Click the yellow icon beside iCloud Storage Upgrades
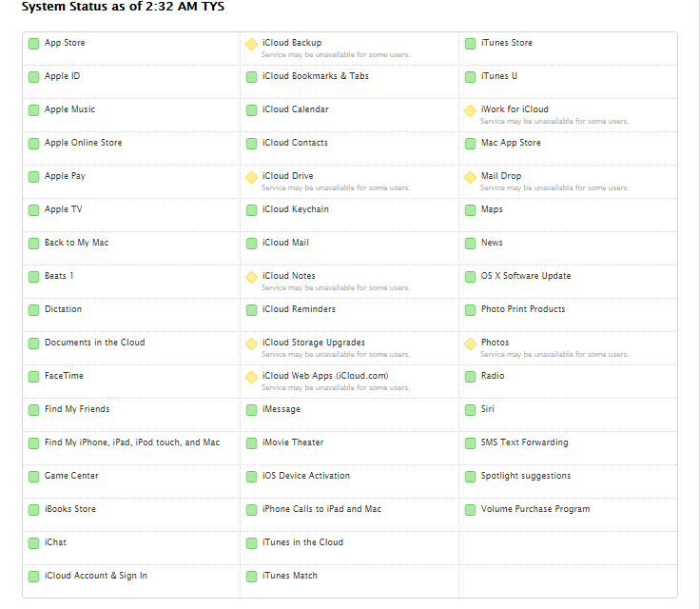 pos(251,344)
